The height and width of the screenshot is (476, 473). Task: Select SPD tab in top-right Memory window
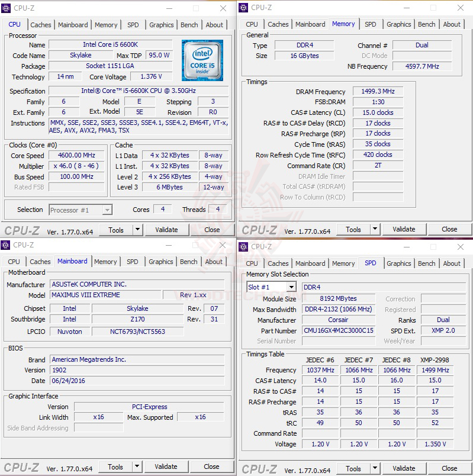click(x=370, y=24)
